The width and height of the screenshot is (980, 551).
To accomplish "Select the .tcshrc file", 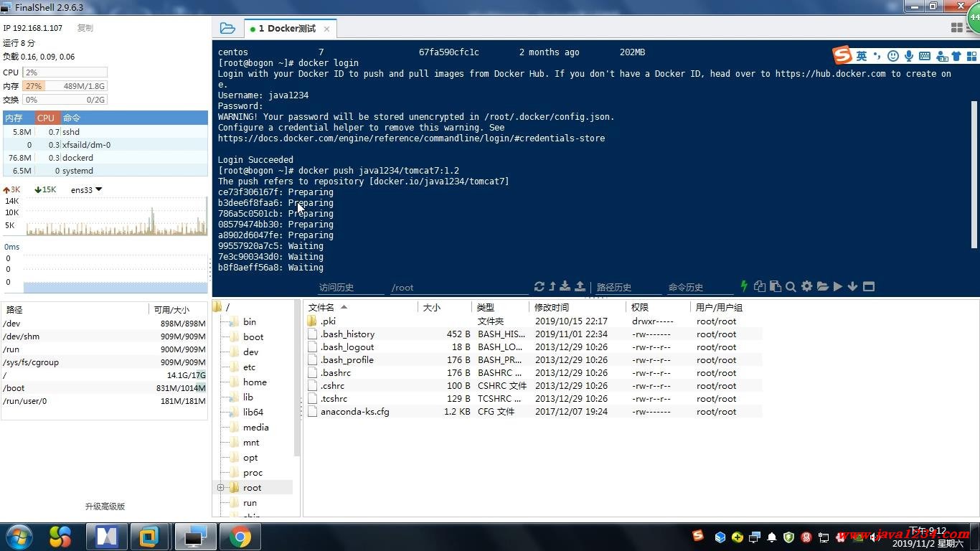I will tap(532, 399).
